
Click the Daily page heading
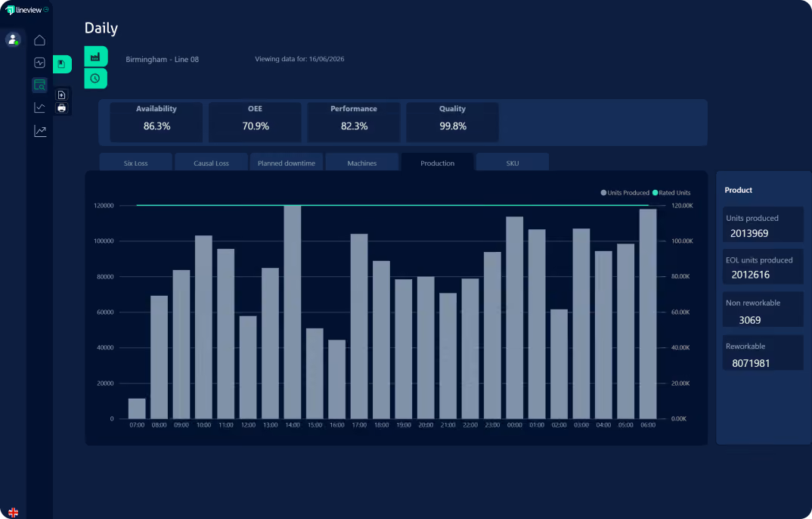(101, 28)
